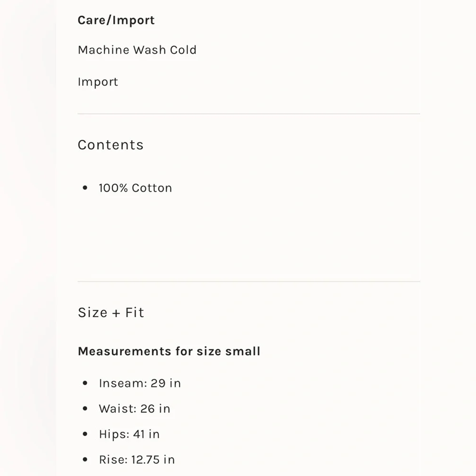
Task: Click the bullet next to Waist
Action: [85, 408]
